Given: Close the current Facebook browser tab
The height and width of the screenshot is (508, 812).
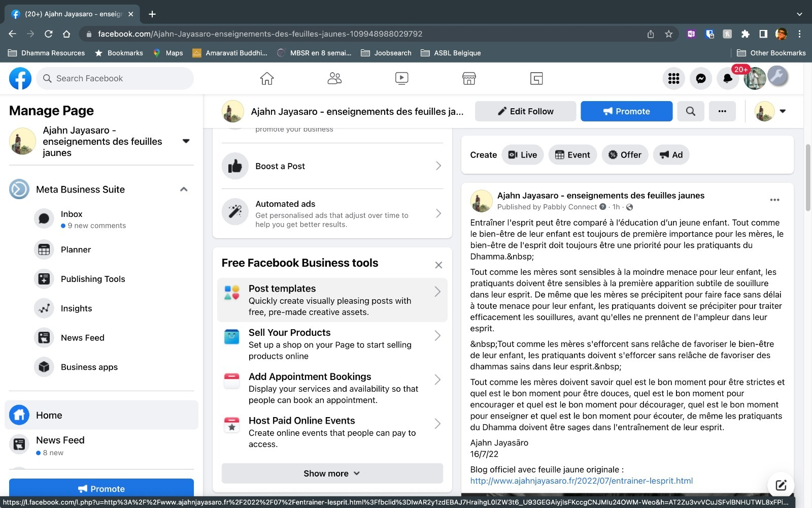Looking at the screenshot, I should (130, 14).
